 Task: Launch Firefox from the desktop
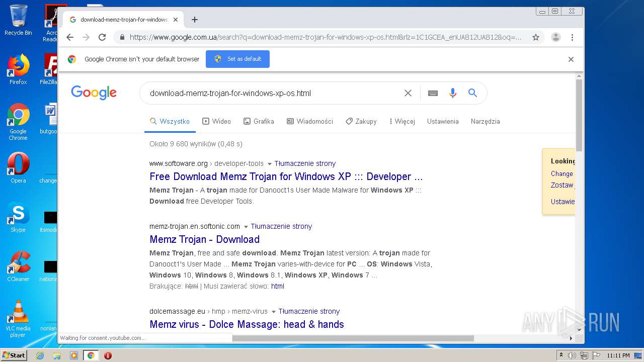(x=18, y=69)
